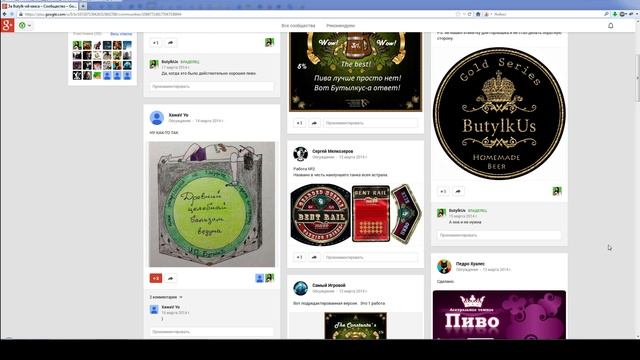Click the plus-oner avatar on Gold Series post

click(x=557, y=191)
